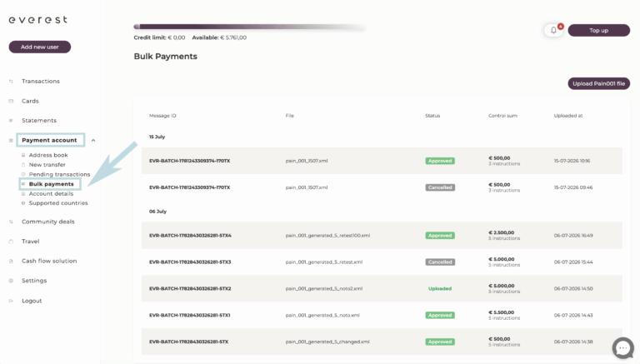Select the batch uploaded 15-07-2026 10:16

pyautogui.click(x=382, y=161)
